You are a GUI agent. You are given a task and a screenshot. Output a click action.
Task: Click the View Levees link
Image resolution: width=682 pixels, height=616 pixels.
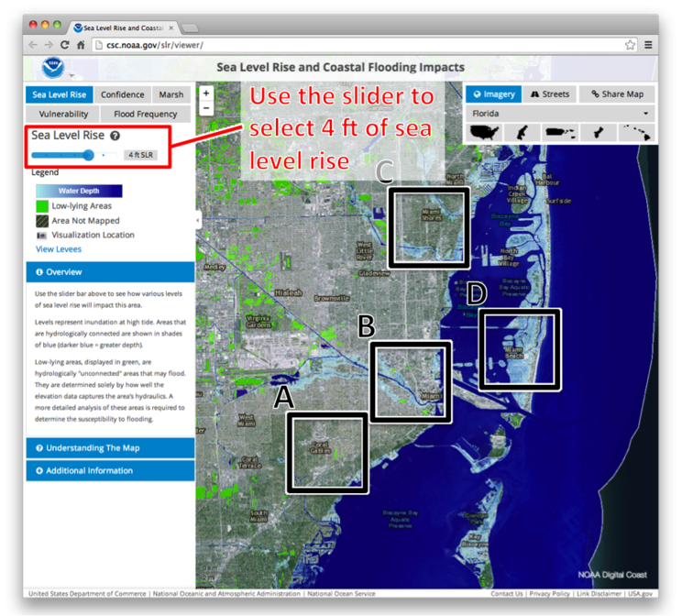tap(58, 249)
